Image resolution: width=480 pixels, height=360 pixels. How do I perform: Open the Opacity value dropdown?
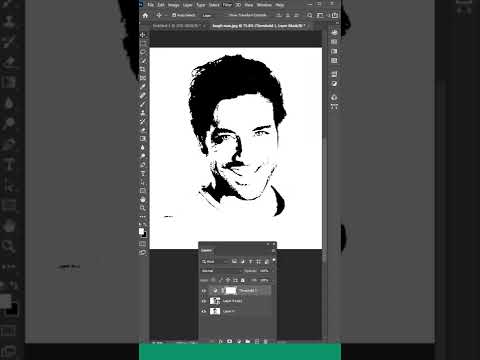click(x=266, y=271)
